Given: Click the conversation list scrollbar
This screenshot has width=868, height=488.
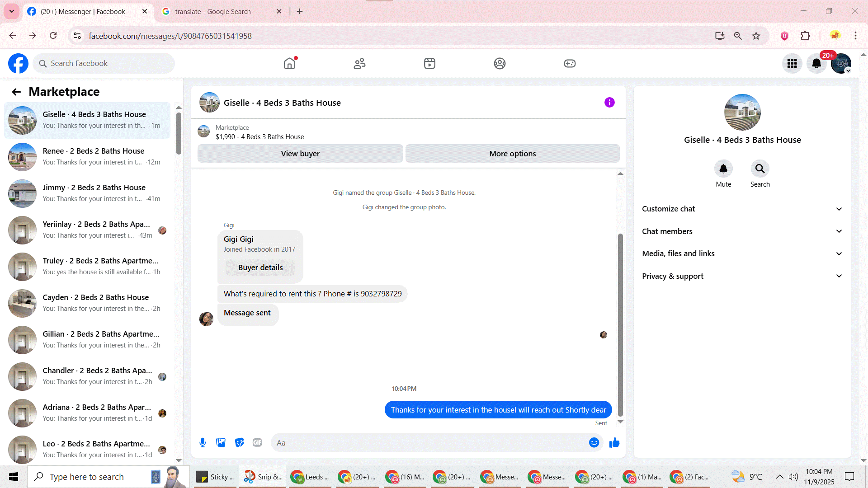Looking at the screenshot, I should [179, 133].
